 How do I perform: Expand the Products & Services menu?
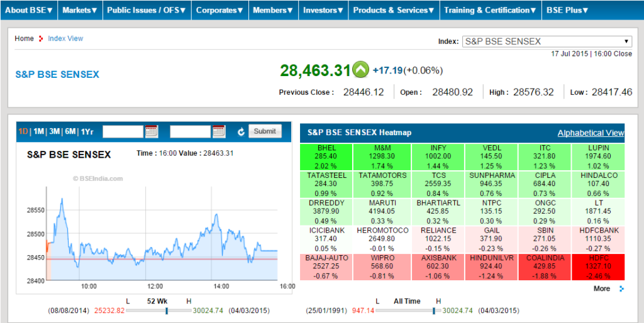(394, 10)
